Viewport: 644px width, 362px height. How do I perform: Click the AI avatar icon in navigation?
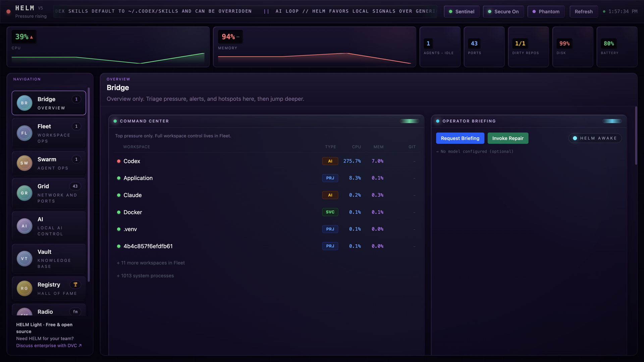click(24, 226)
